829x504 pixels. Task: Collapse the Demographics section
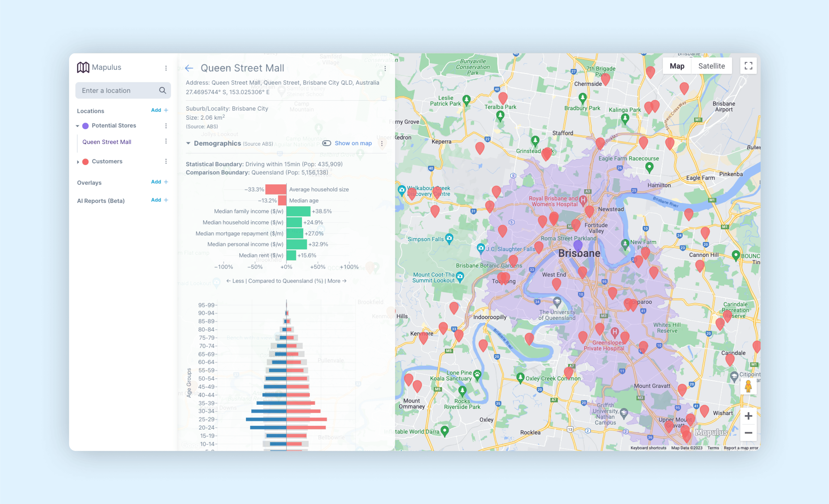pyautogui.click(x=188, y=143)
